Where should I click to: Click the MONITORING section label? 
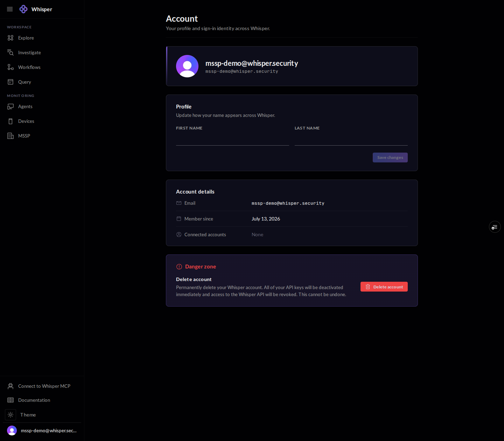(x=21, y=96)
